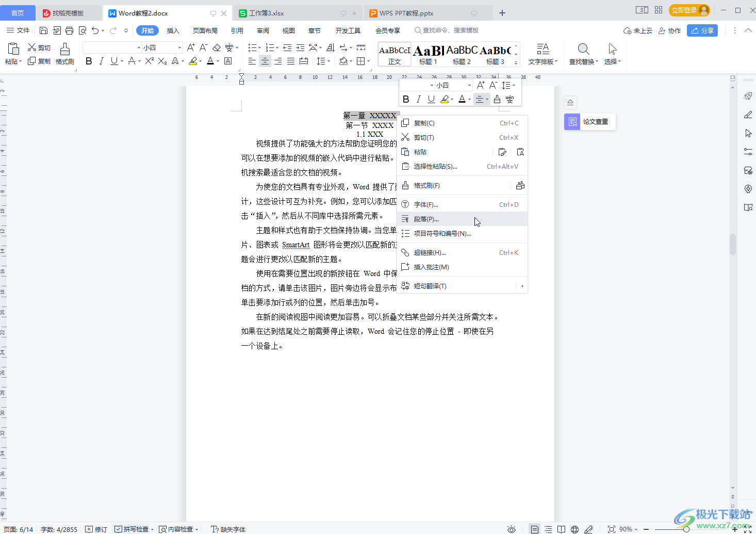
Task: Click the Login (立即登录) button
Action: (x=689, y=10)
